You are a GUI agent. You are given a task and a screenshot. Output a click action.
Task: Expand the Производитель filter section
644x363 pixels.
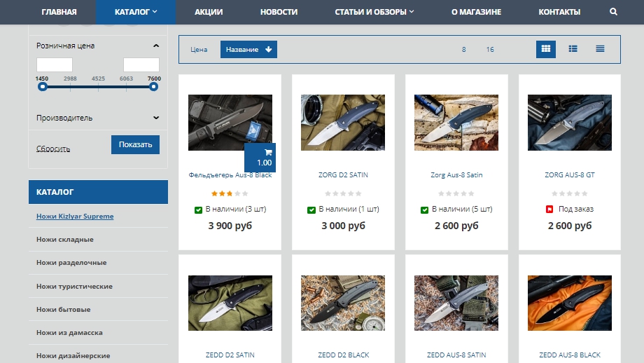coord(156,118)
